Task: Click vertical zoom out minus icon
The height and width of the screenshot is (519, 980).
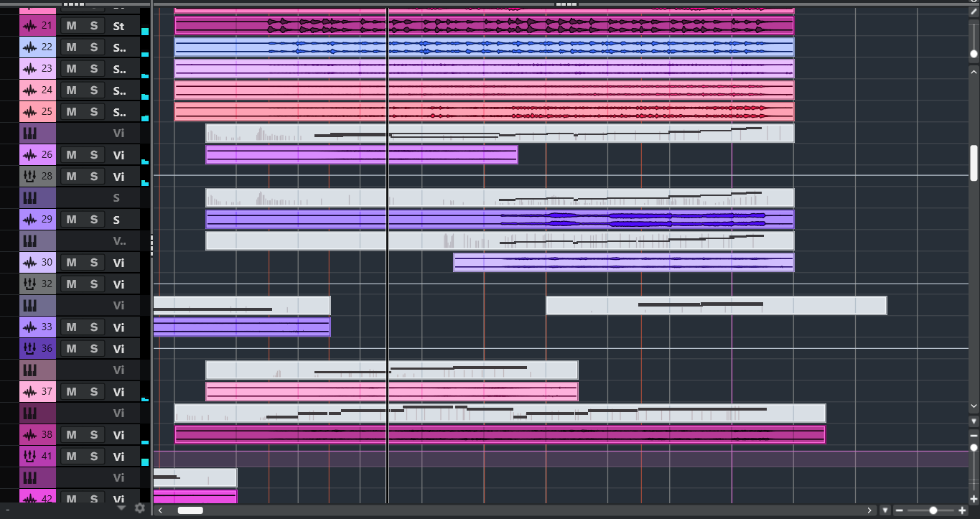Action: click(x=974, y=436)
